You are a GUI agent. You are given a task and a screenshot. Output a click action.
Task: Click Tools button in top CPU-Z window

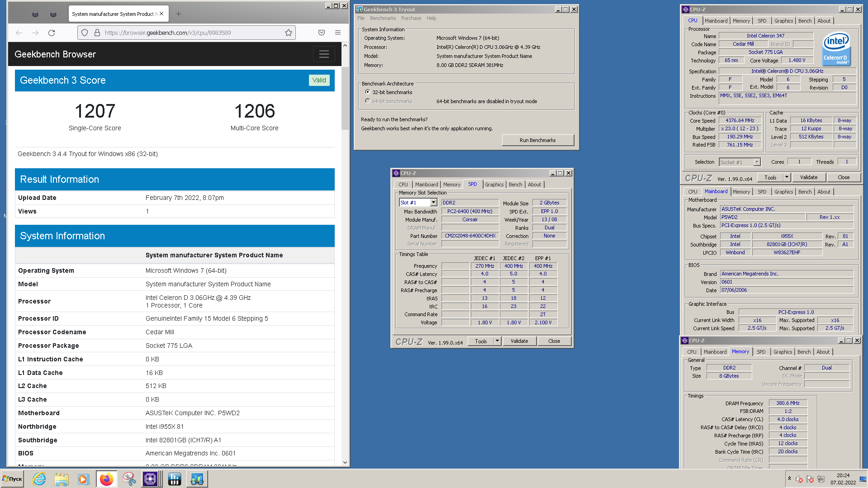[x=770, y=177]
